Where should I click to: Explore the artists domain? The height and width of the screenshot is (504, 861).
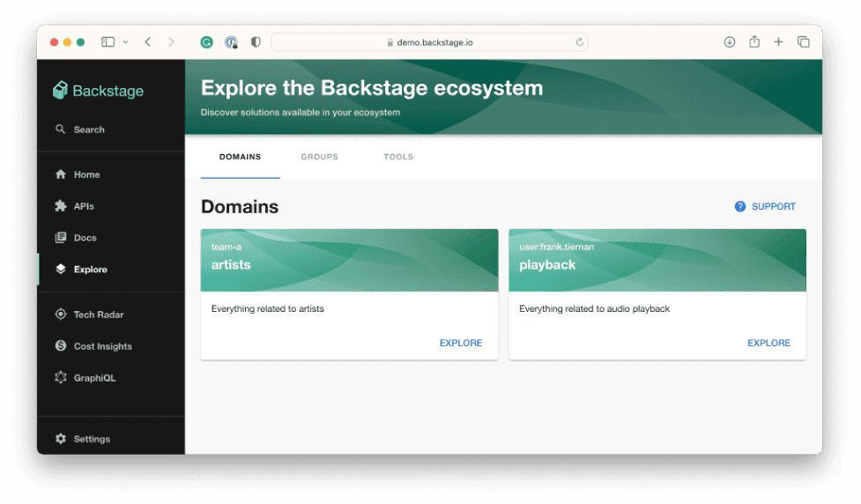pos(461,343)
